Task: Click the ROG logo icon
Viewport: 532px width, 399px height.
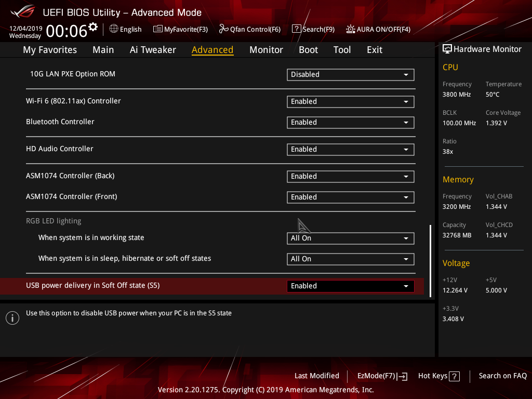Action: coord(23,11)
